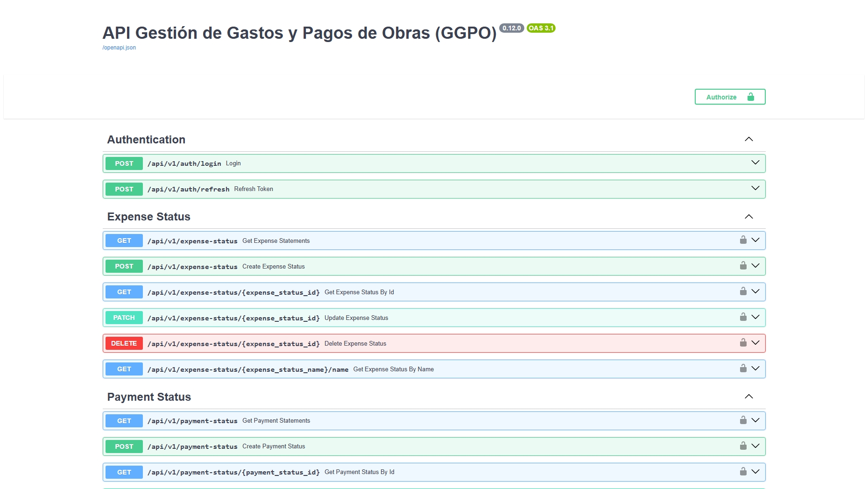868x489 pixels.
Task: Click the lock icon on GET /api/v1/expense-status
Action: pyautogui.click(x=743, y=240)
